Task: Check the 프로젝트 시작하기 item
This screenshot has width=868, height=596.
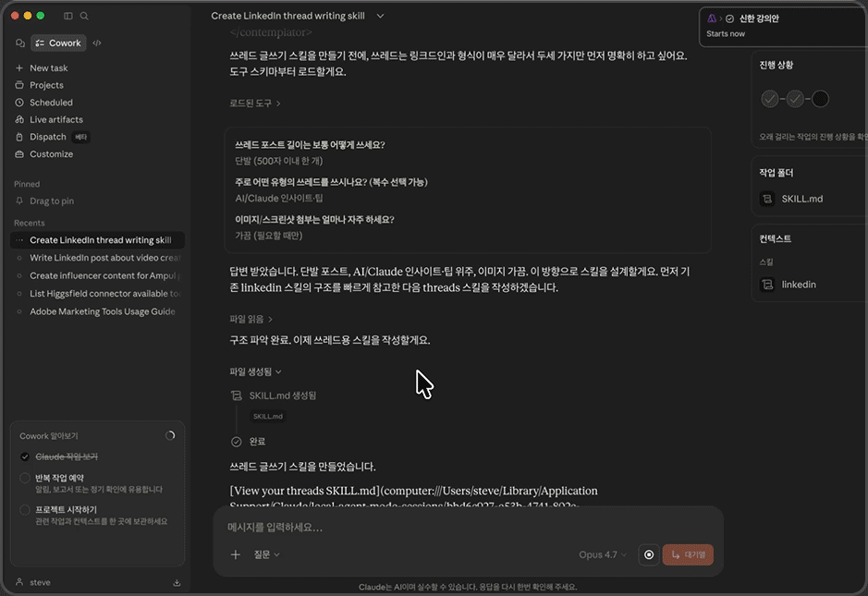Action: (x=25, y=510)
